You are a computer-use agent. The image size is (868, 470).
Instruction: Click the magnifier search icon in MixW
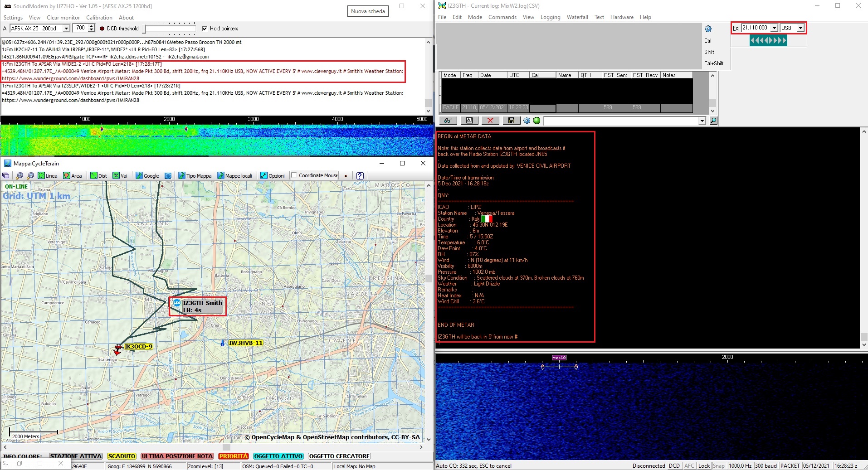(713, 121)
